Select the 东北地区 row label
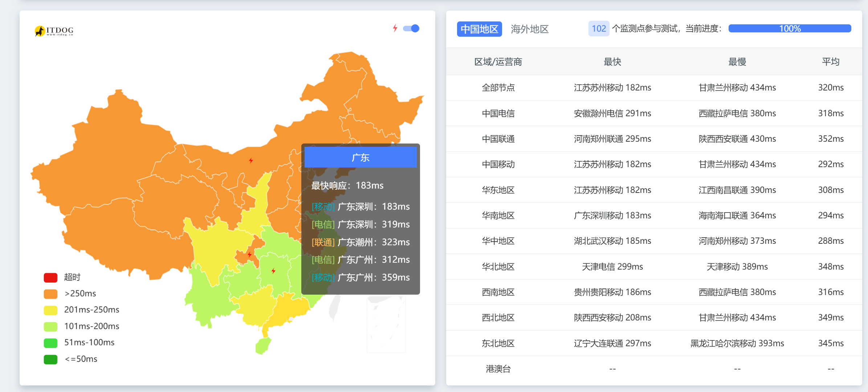This screenshot has width=868, height=392. [x=498, y=343]
